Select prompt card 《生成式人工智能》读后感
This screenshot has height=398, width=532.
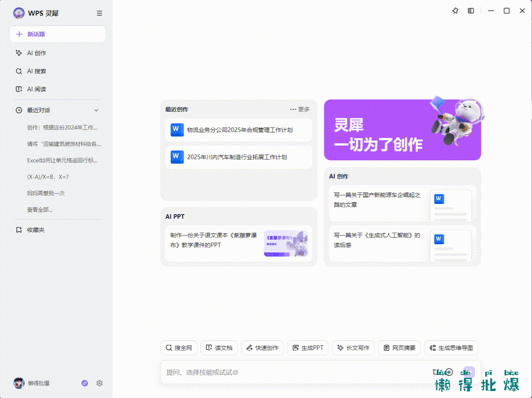pyautogui.click(x=402, y=243)
